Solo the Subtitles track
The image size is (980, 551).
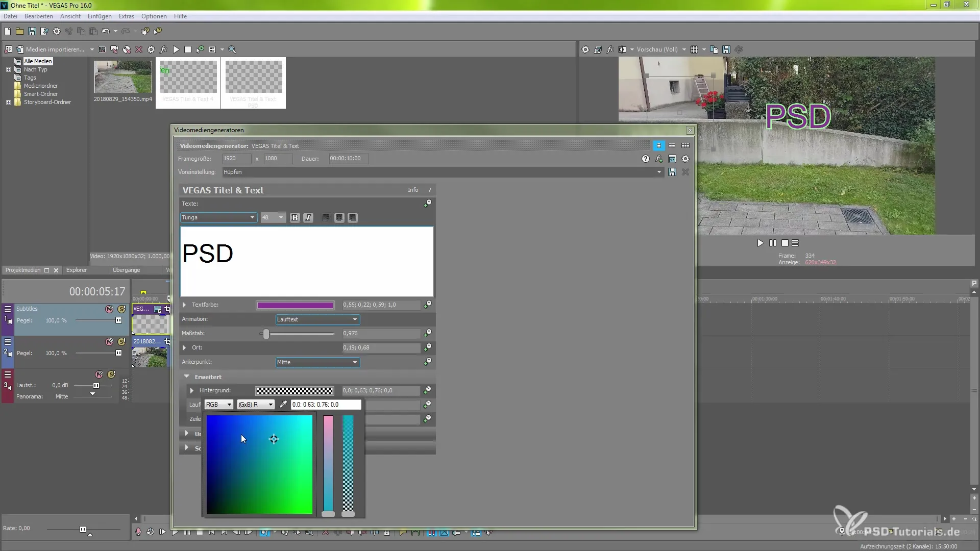click(x=121, y=309)
